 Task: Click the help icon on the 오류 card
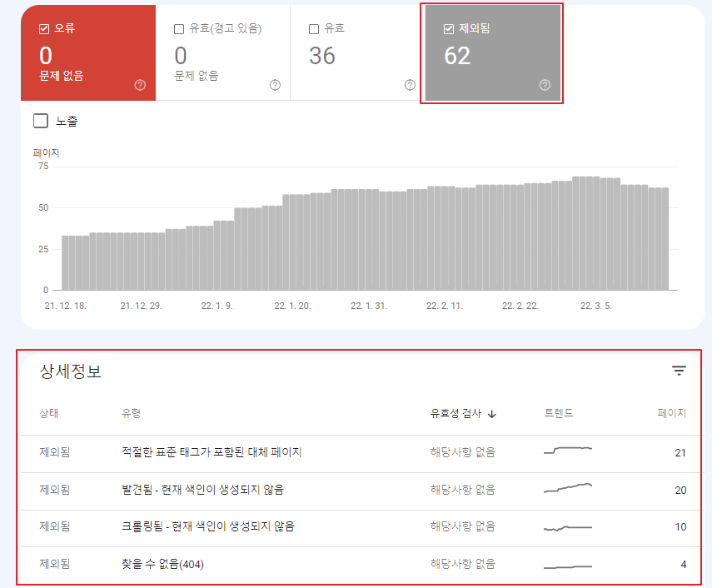139,84
